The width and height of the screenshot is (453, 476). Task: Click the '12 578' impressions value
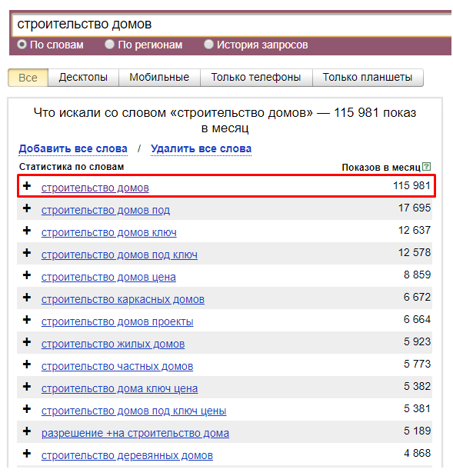[x=415, y=252]
